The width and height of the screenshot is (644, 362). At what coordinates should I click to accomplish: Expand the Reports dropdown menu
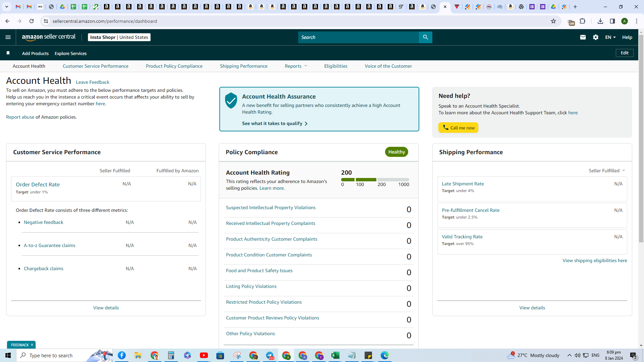pos(296,66)
